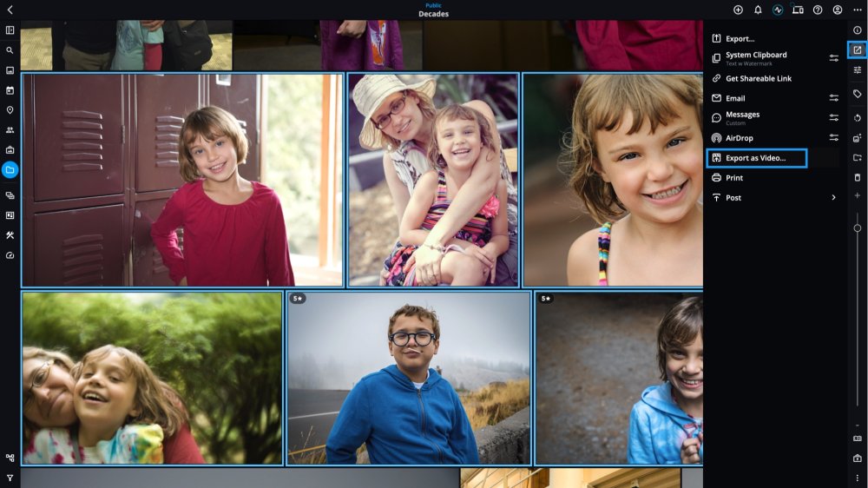Open the calendar view in sidebar
This screenshot has height=488, width=868.
10,90
